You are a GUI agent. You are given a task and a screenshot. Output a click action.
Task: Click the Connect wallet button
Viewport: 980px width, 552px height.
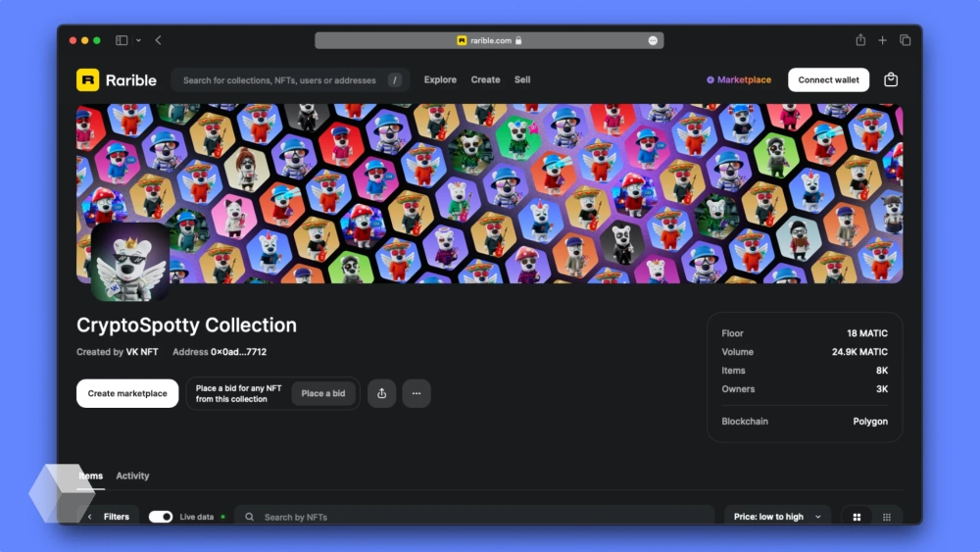pyautogui.click(x=828, y=80)
